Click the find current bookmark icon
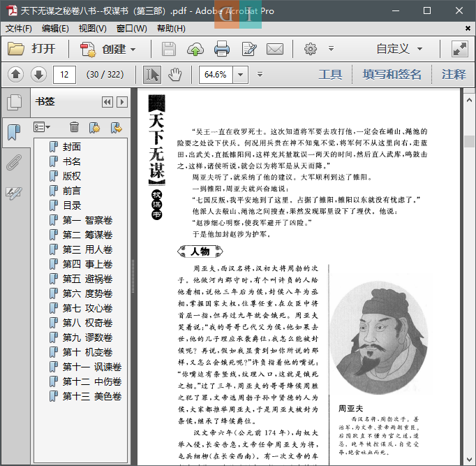Viewport: 476px width, 466px height. 117,128
